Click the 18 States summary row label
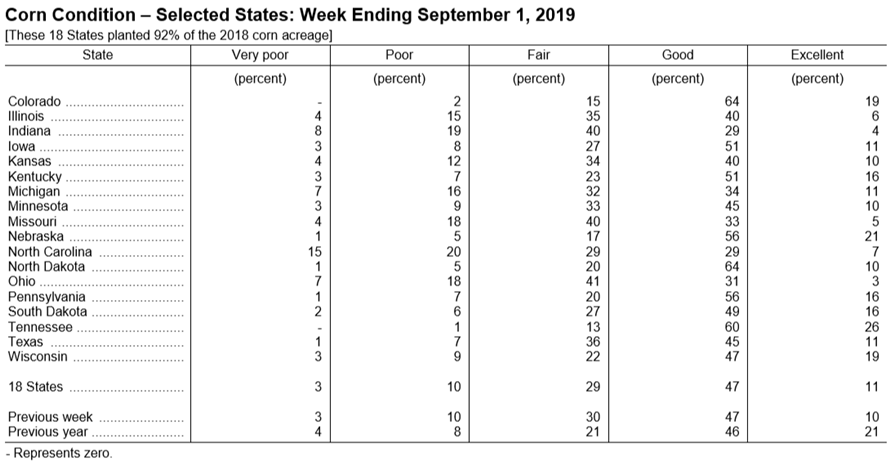894x466 pixels. click(35, 387)
